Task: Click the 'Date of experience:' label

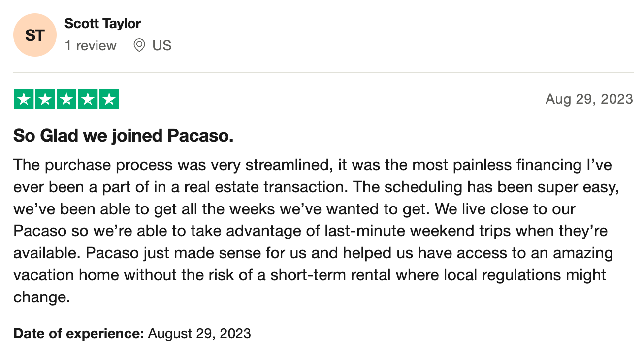Action: (x=79, y=334)
